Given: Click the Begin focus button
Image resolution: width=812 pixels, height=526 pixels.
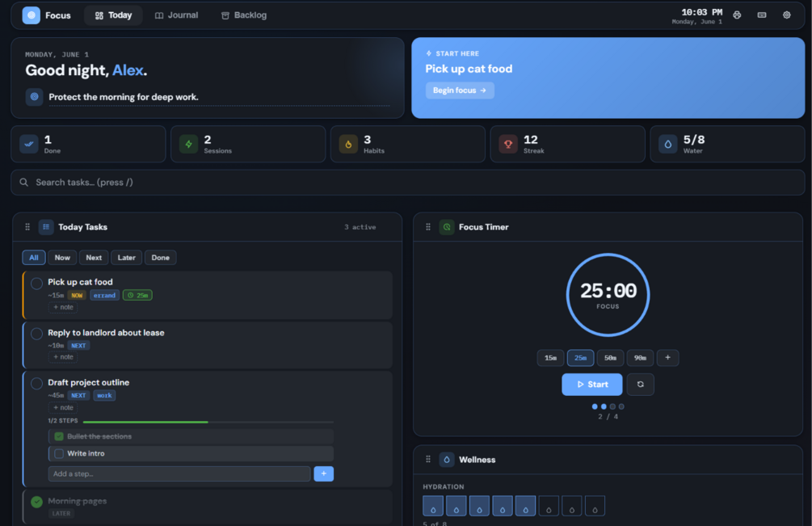Looking at the screenshot, I should (460, 90).
